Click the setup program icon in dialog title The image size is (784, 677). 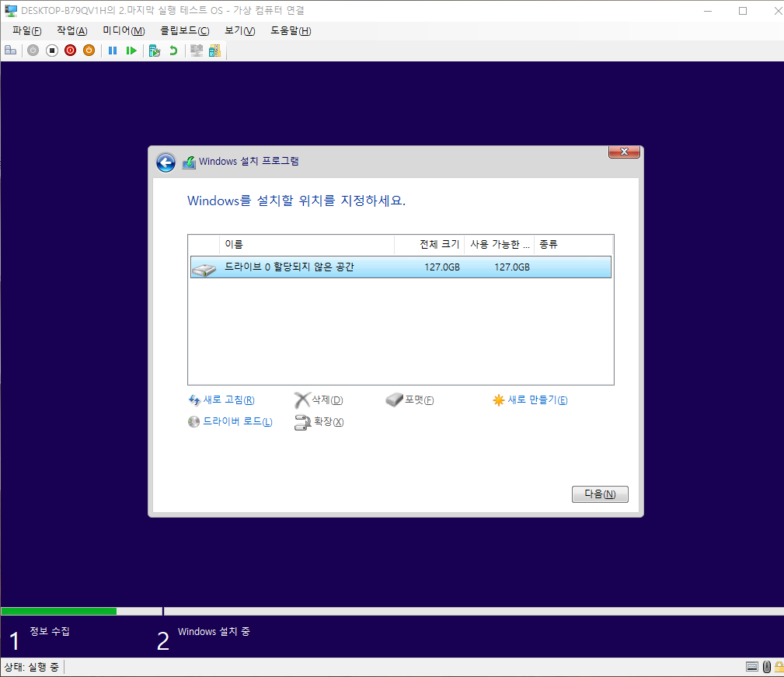point(189,162)
